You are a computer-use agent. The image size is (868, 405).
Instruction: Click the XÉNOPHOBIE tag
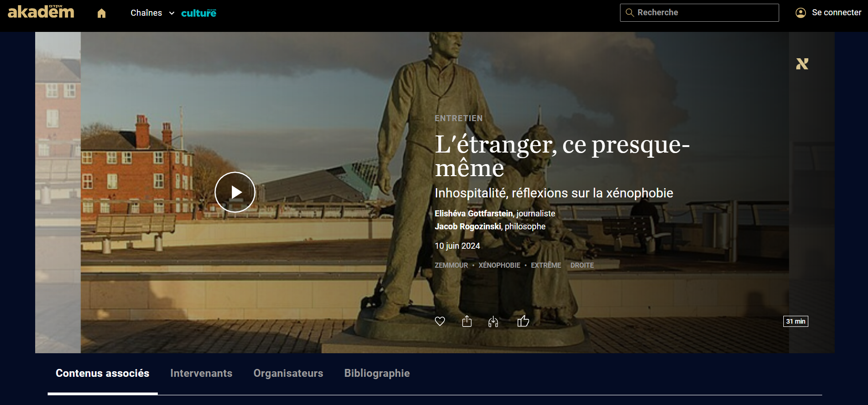(499, 265)
